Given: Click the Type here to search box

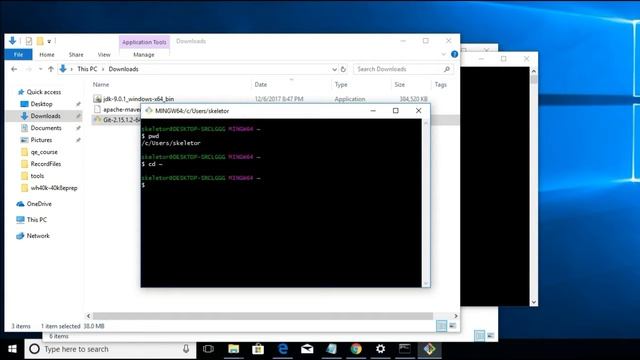Looking at the screenshot, I should (110, 349).
